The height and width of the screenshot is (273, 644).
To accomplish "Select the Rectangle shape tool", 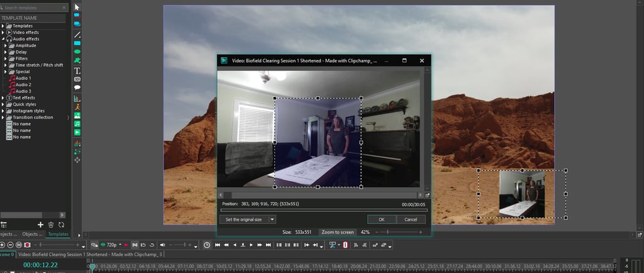I will (x=77, y=43).
